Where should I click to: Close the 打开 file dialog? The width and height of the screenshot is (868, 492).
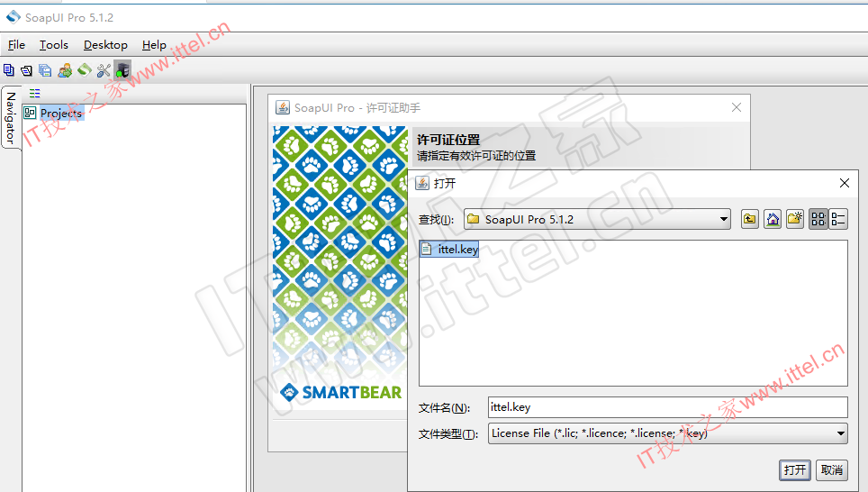pos(845,183)
